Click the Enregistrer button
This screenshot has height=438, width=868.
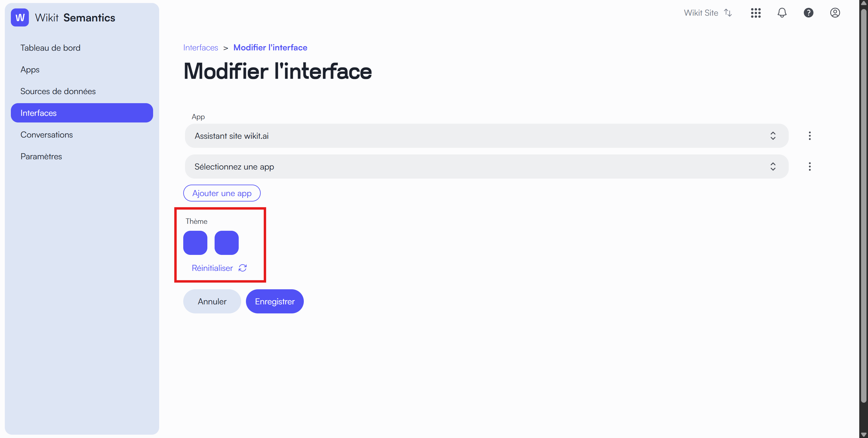275,301
